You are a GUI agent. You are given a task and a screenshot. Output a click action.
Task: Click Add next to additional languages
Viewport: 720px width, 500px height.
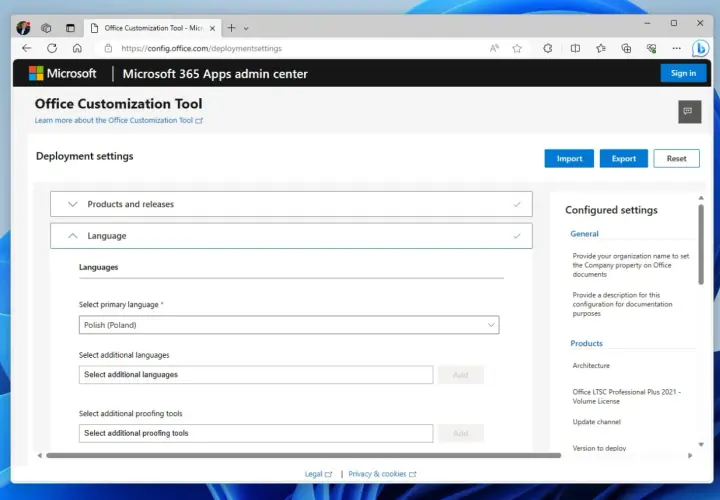pyautogui.click(x=461, y=375)
